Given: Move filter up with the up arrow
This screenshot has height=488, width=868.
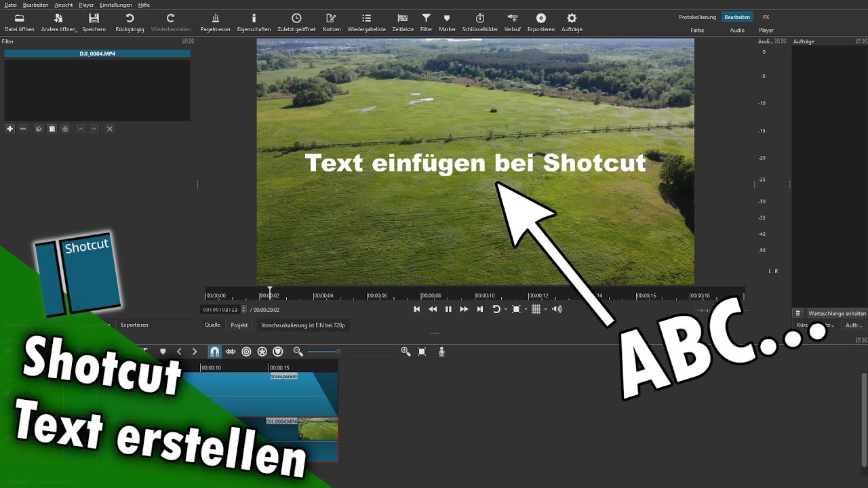Looking at the screenshot, I should [81, 129].
